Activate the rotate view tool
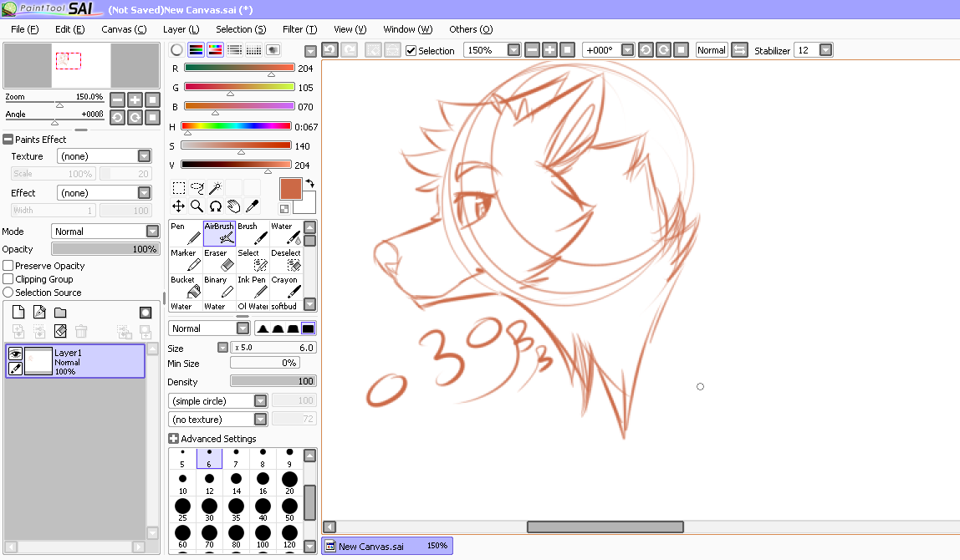Viewport: 960px width, 560px height. 216,206
